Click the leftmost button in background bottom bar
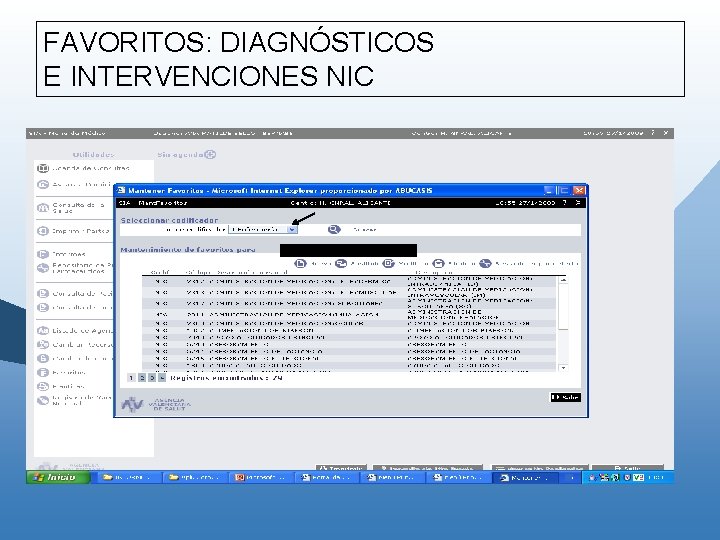 pyautogui.click(x=341, y=468)
